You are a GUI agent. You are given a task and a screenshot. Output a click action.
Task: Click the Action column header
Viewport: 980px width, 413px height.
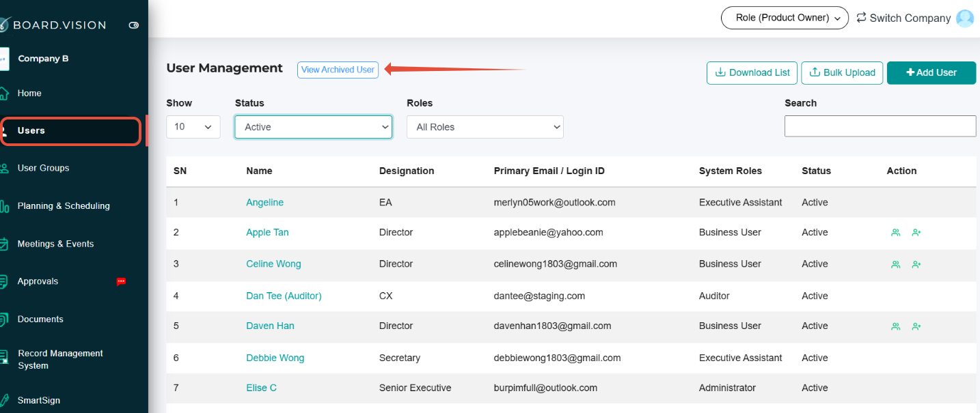click(901, 171)
